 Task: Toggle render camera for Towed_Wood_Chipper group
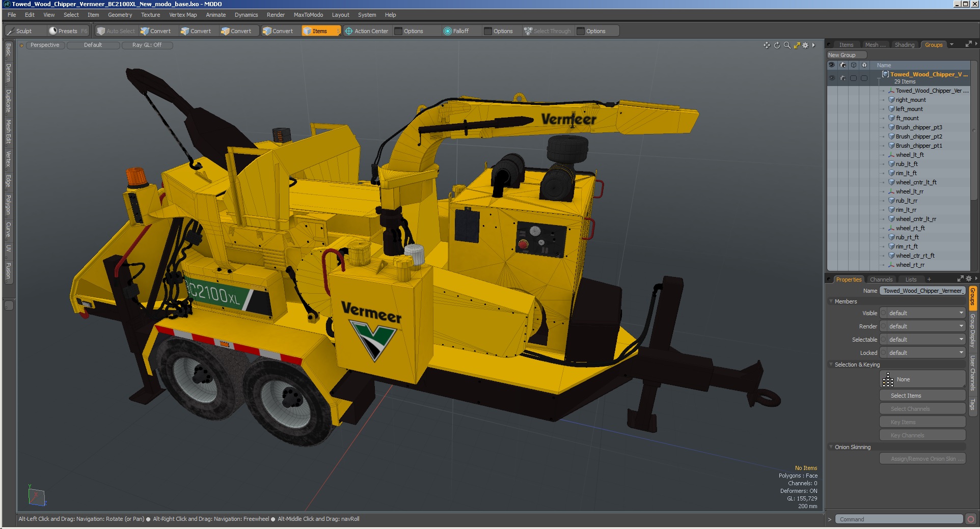click(842, 78)
